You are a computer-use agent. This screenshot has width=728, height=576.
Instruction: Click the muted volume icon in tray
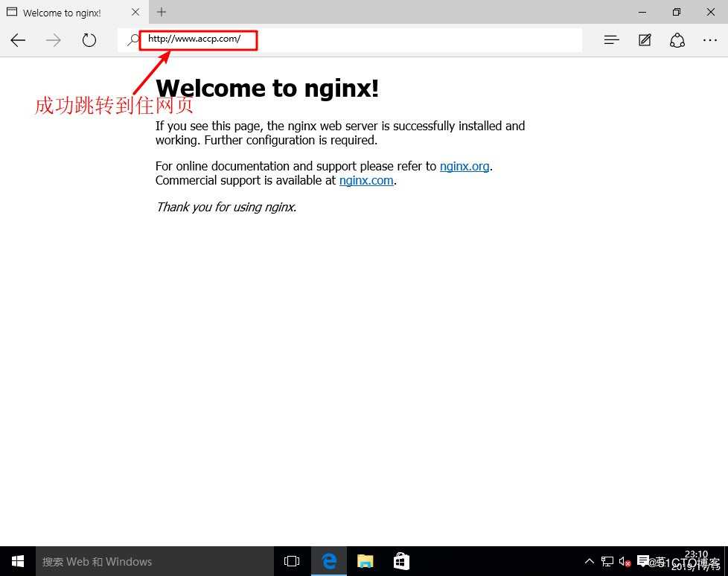(625, 562)
